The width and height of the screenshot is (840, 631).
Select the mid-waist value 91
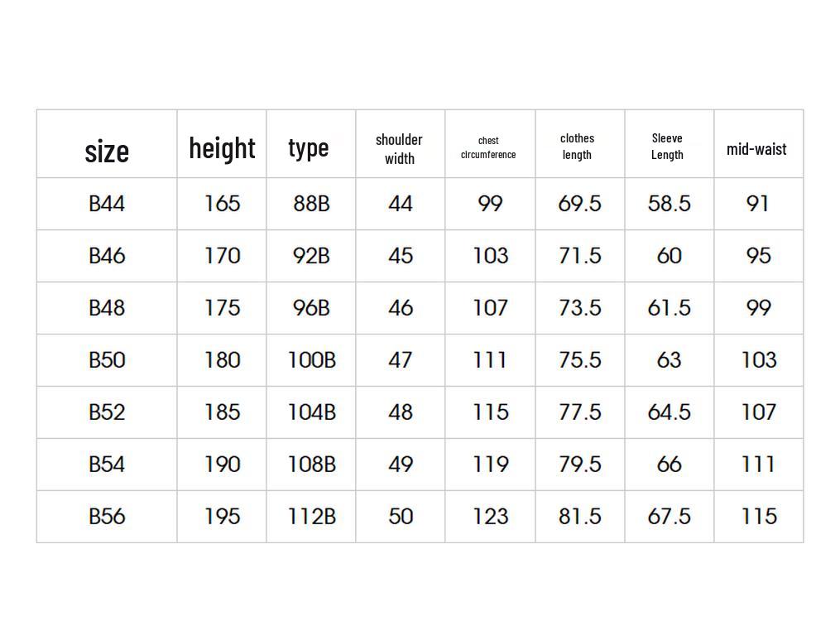758,204
